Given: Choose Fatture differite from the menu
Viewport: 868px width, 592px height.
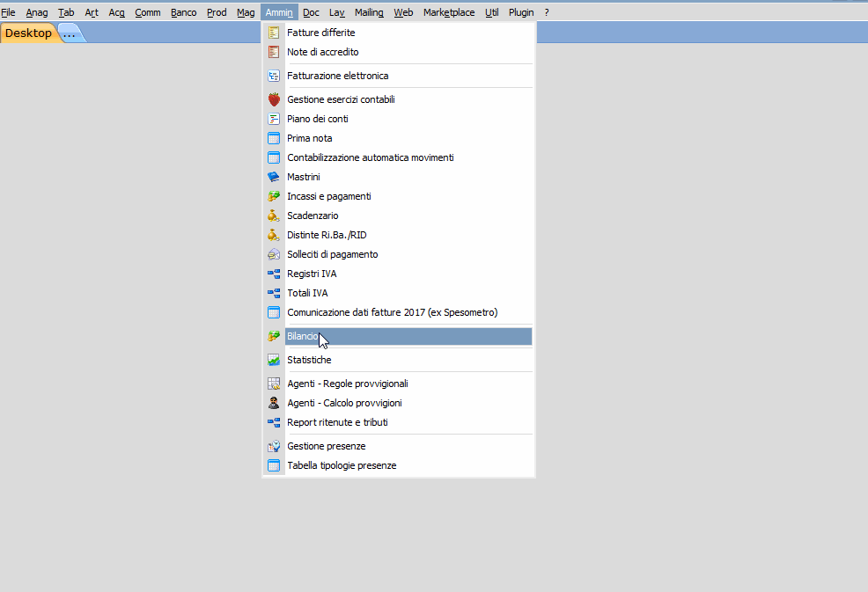Looking at the screenshot, I should click(x=408, y=33).
